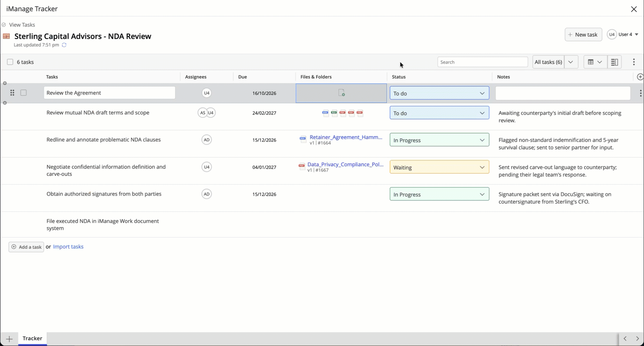Toggle the side panel layout icon

tap(615, 62)
